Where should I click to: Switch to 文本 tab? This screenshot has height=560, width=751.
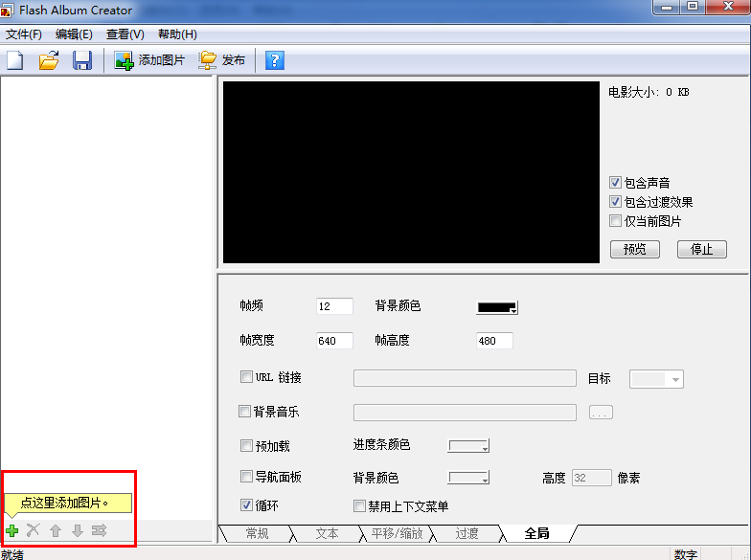coord(328,533)
